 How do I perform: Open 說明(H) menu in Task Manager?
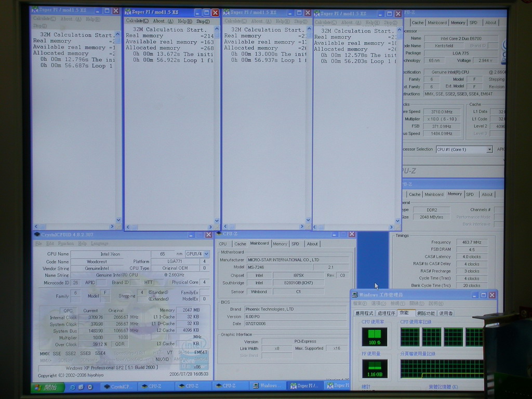click(436, 303)
